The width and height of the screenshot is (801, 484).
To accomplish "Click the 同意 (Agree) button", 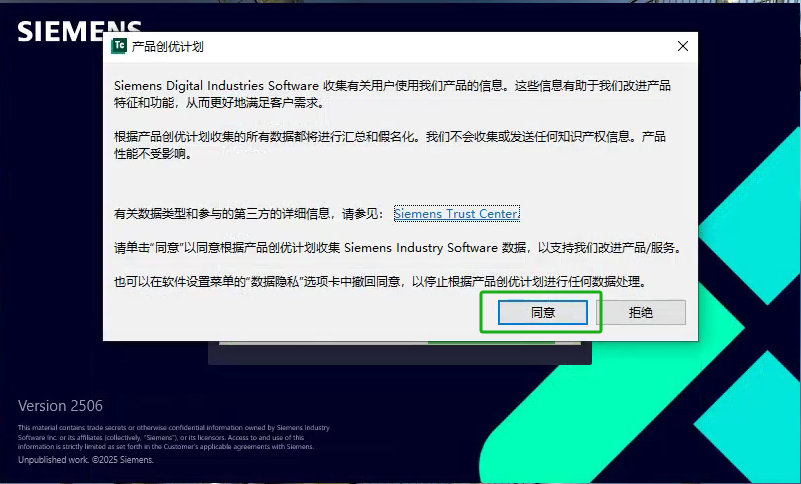I will [543, 312].
